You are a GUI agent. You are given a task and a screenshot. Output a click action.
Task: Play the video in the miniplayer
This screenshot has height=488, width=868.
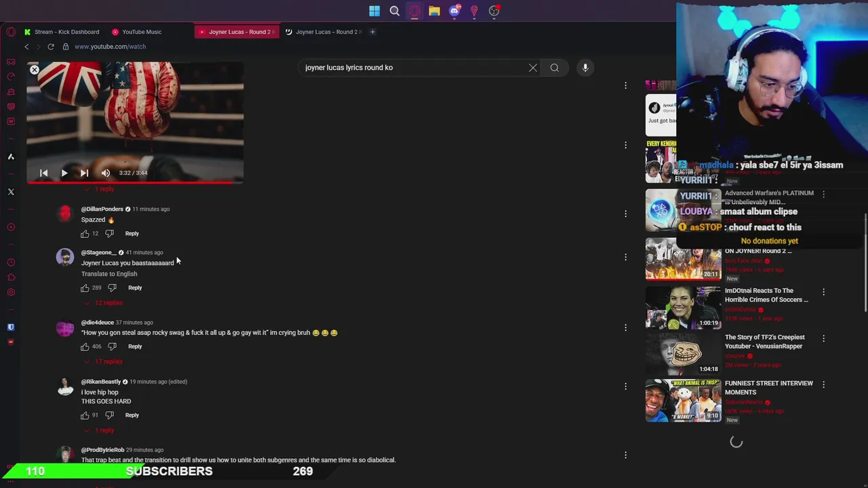pyautogui.click(x=64, y=173)
